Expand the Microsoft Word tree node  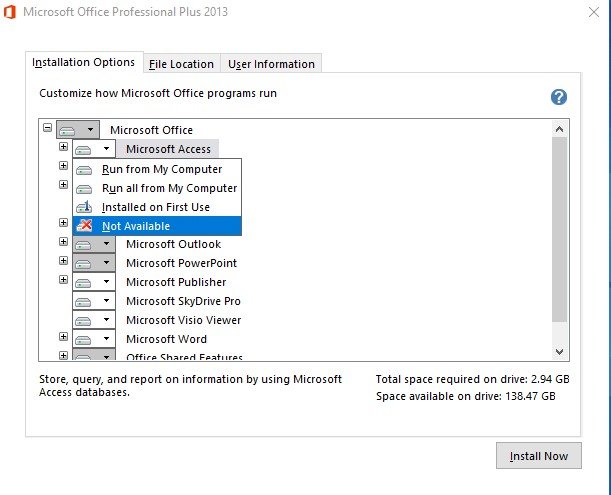coord(63,337)
